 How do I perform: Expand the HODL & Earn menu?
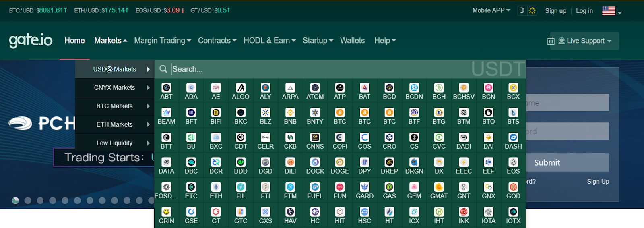[x=270, y=41]
